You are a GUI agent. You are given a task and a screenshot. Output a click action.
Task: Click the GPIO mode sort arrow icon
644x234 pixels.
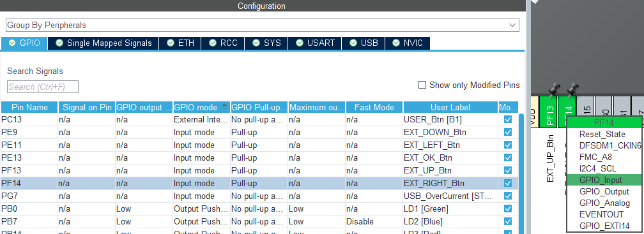pyautogui.click(x=224, y=107)
